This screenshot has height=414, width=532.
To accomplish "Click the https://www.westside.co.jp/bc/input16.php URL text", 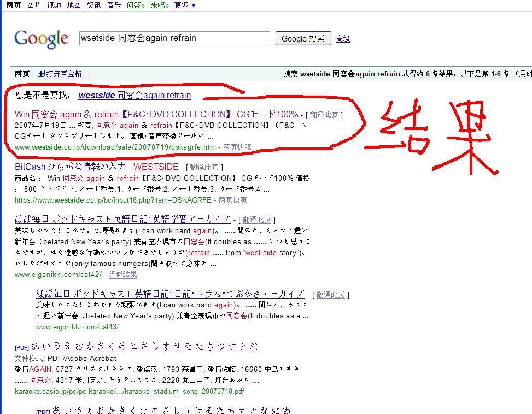I will [113, 200].
